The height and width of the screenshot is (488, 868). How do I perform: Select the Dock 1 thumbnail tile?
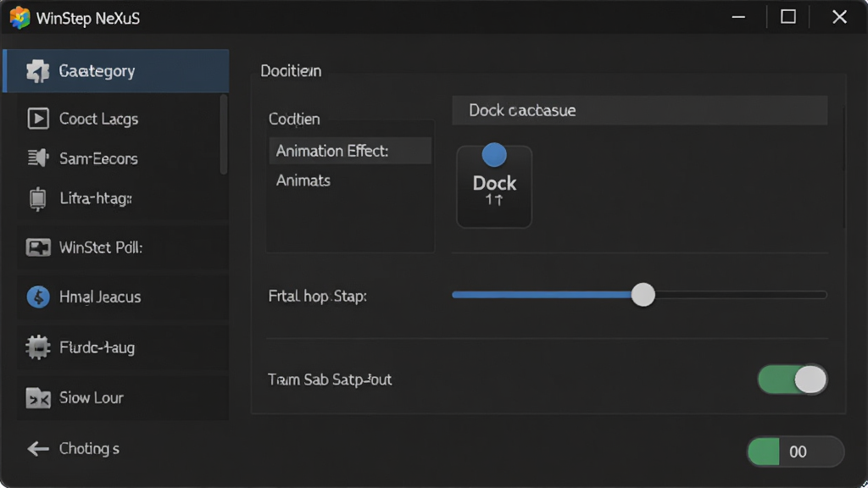pos(494,186)
